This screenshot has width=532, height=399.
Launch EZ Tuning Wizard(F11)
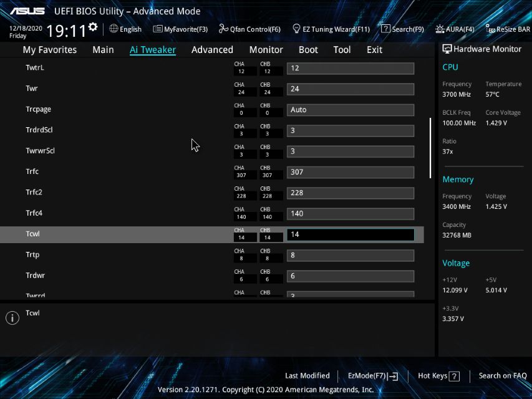[336, 29]
